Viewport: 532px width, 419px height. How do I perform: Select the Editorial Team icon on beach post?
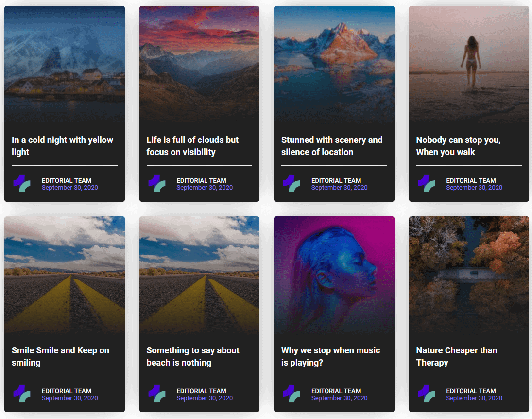tap(157, 394)
